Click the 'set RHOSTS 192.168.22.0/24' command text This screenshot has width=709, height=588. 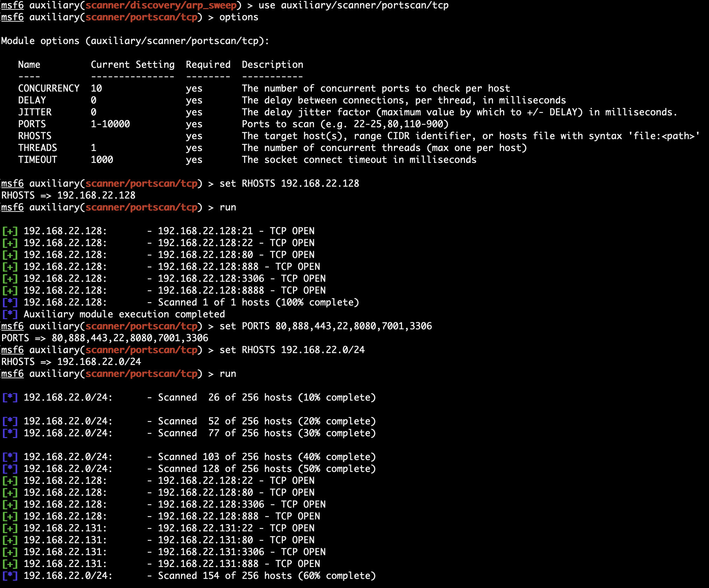click(292, 350)
